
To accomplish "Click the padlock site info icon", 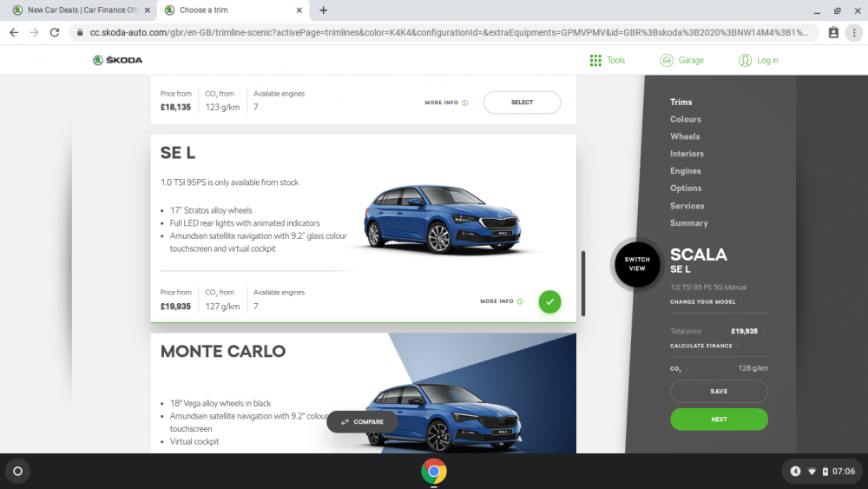I will (x=80, y=33).
